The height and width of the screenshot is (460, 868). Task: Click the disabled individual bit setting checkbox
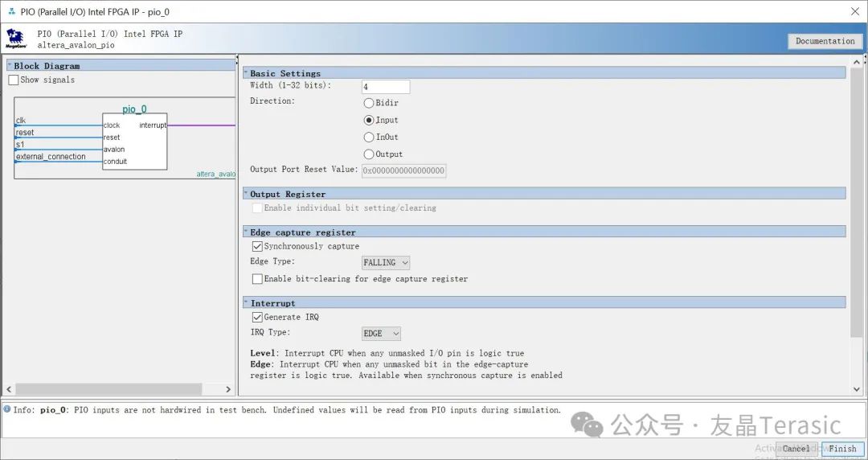coord(257,207)
